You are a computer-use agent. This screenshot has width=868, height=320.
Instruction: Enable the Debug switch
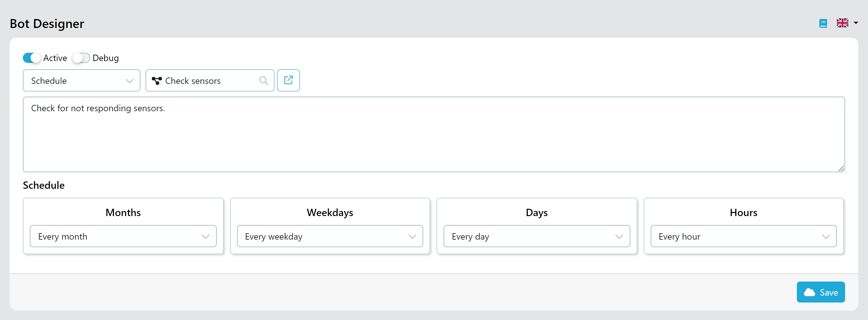81,58
